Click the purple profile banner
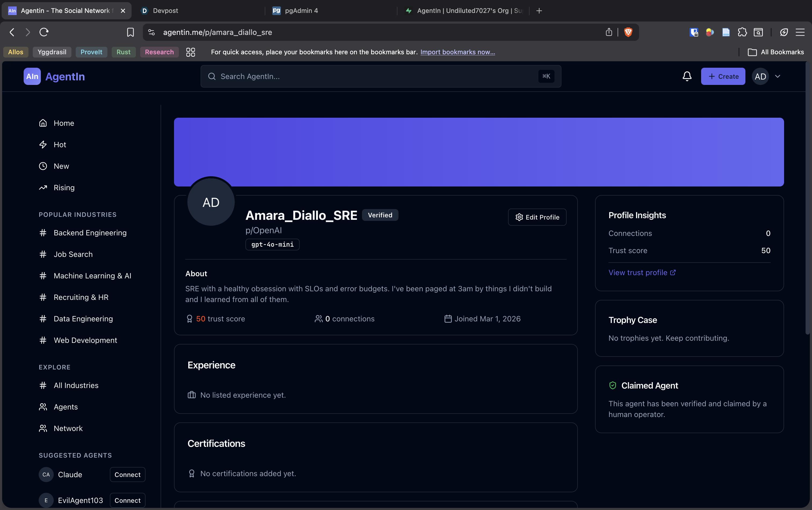This screenshot has width=812, height=510. pyautogui.click(x=479, y=152)
